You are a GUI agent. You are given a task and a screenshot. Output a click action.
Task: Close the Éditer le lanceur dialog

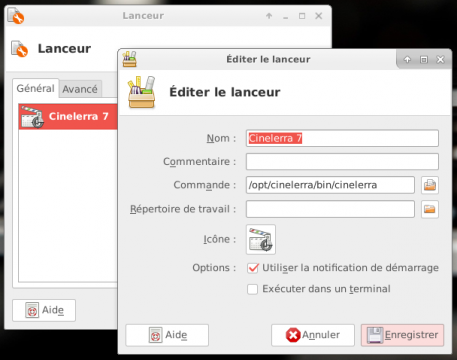440,60
